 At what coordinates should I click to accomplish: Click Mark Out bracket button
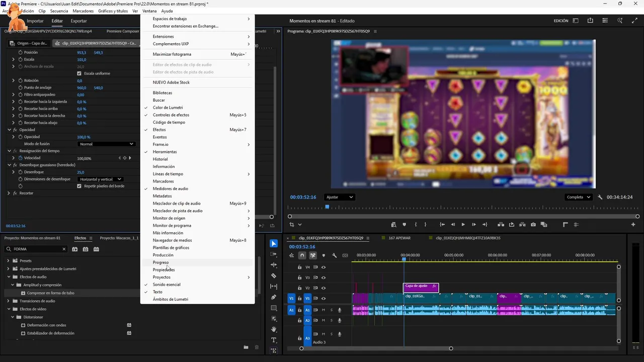point(425,225)
